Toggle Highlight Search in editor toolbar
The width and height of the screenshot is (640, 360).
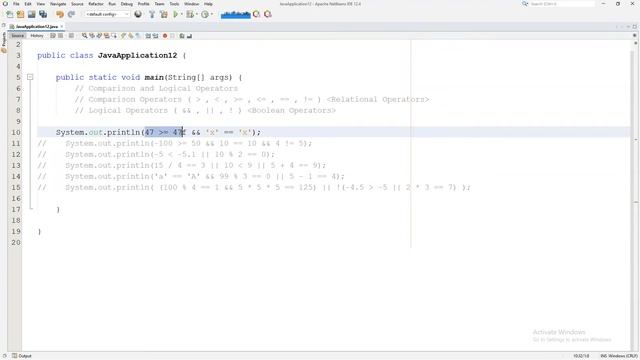point(107,36)
